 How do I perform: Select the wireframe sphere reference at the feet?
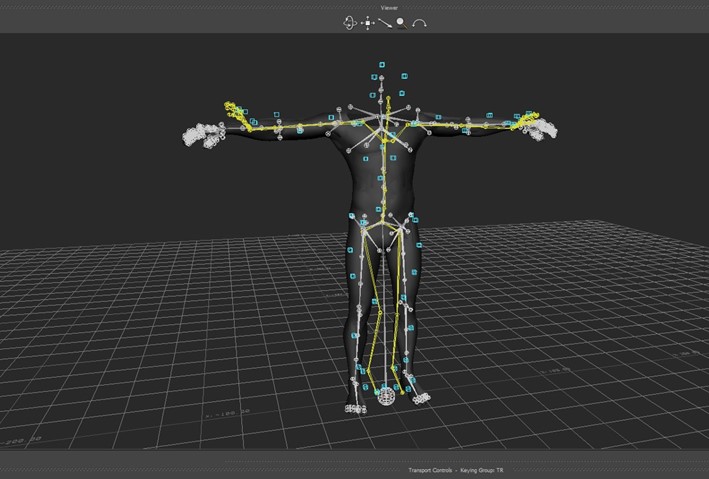point(386,398)
